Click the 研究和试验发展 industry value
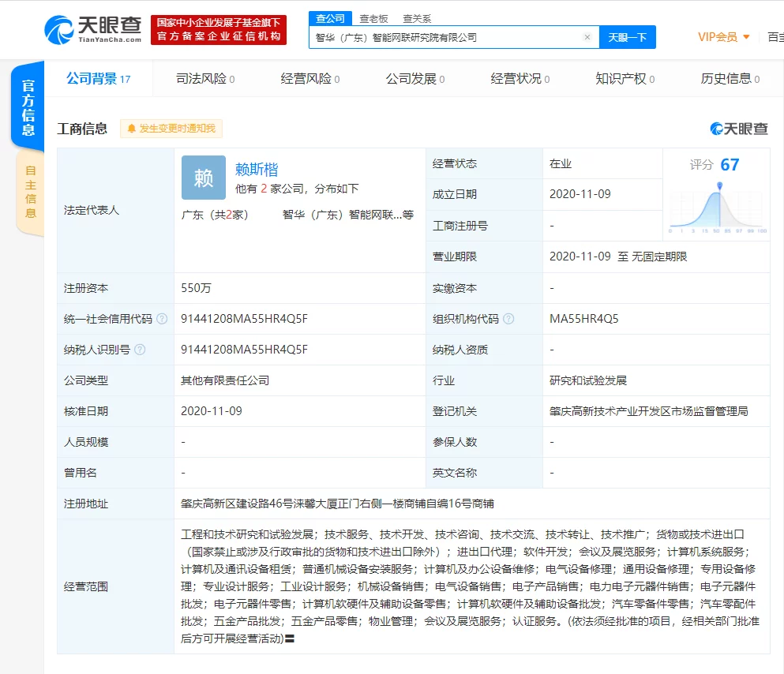 click(x=588, y=380)
